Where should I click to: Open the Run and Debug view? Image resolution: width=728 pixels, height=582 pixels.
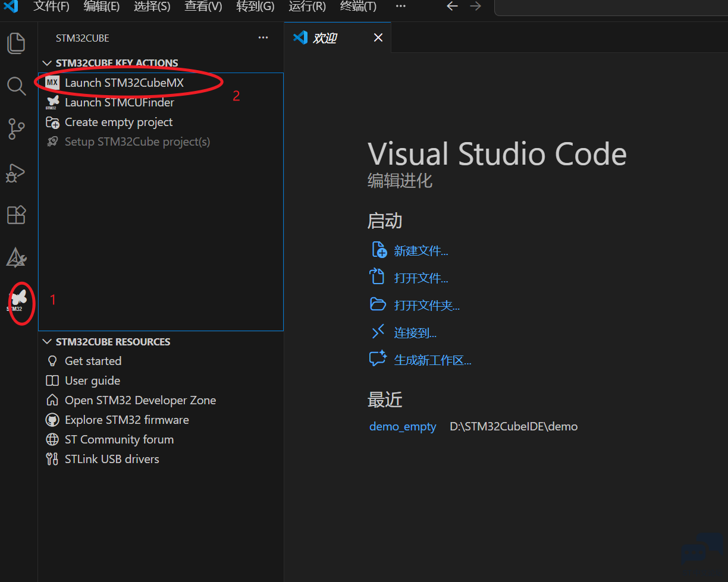(x=16, y=172)
